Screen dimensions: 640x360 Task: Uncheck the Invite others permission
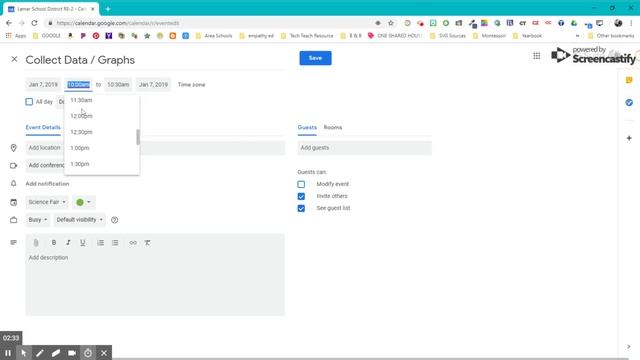pyautogui.click(x=301, y=196)
